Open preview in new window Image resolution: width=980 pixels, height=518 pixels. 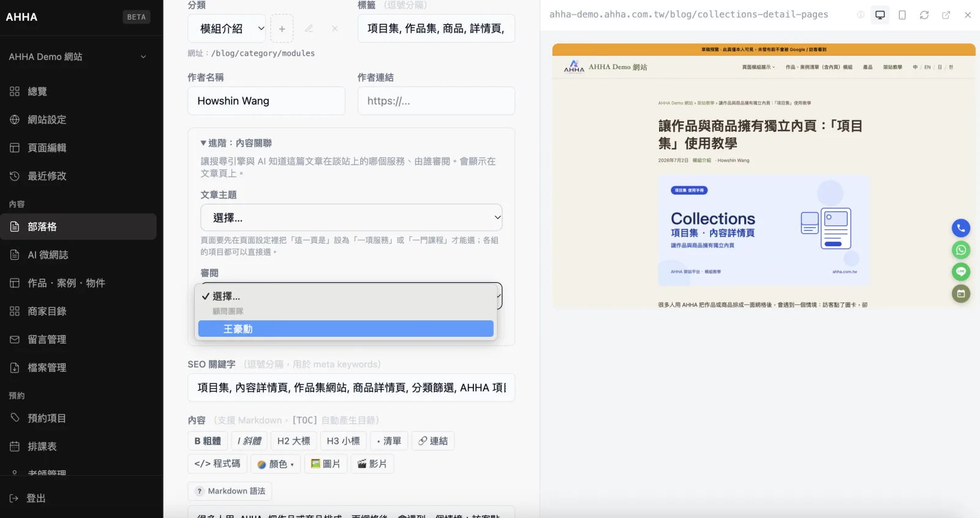click(x=946, y=15)
